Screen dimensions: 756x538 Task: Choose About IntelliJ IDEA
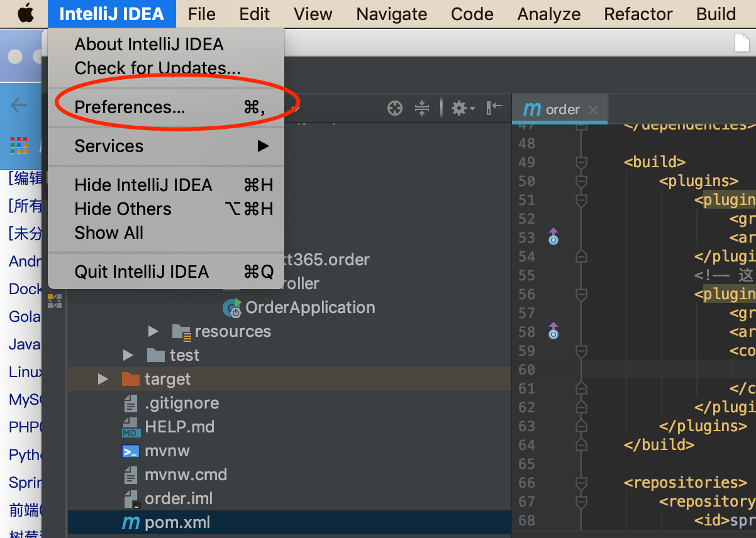(x=166, y=45)
